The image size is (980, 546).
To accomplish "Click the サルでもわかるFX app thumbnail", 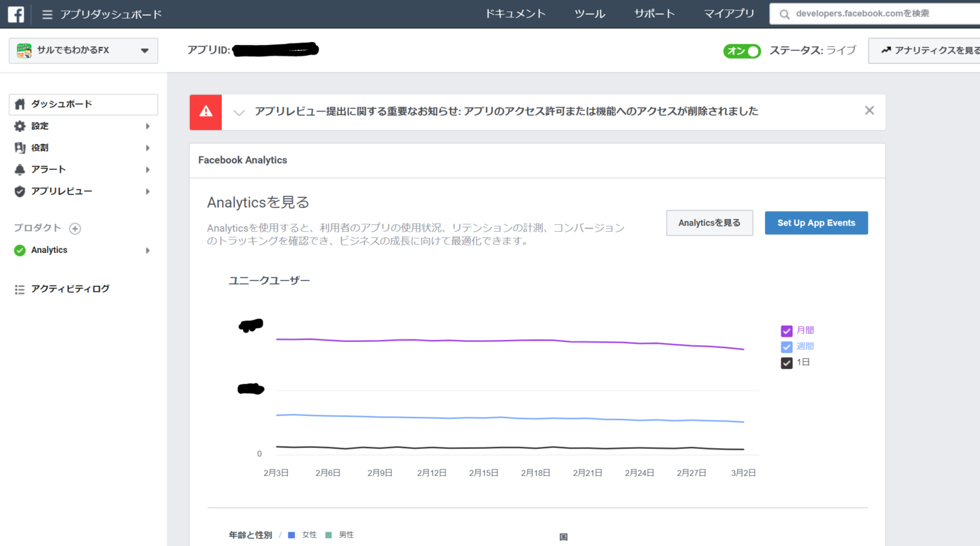I will (x=24, y=50).
